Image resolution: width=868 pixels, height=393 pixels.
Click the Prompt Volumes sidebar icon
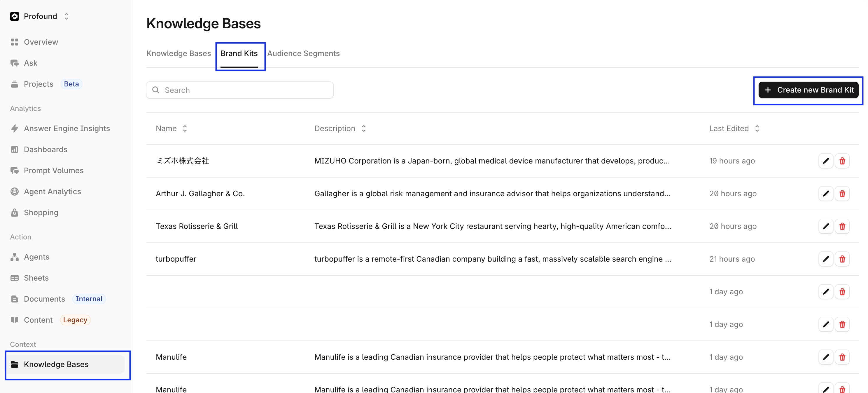tap(15, 170)
